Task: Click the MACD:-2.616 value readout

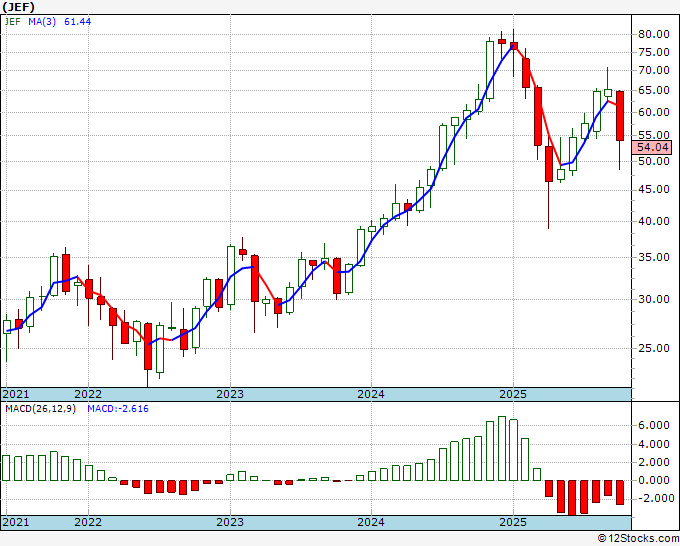Action: [118, 409]
